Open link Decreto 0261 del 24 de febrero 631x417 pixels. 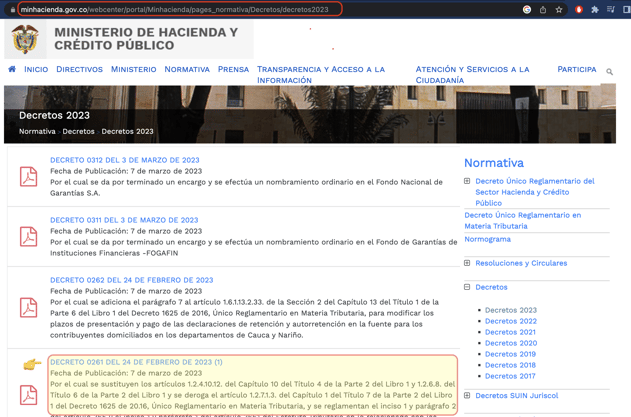(x=136, y=362)
